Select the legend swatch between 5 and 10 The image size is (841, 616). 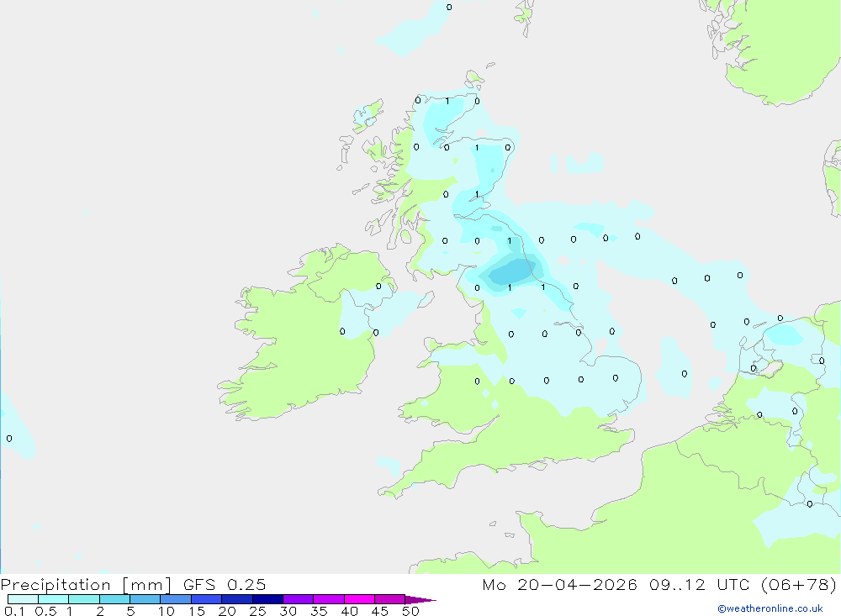coord(145,599)
